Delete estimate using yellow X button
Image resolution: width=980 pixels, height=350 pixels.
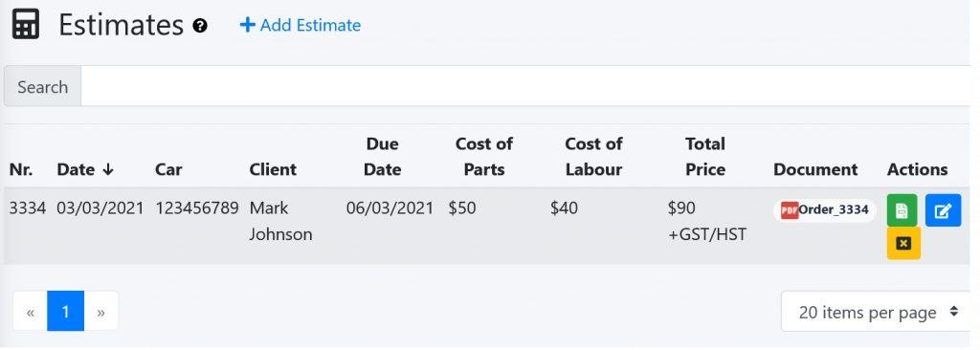(x=903, y=243)
